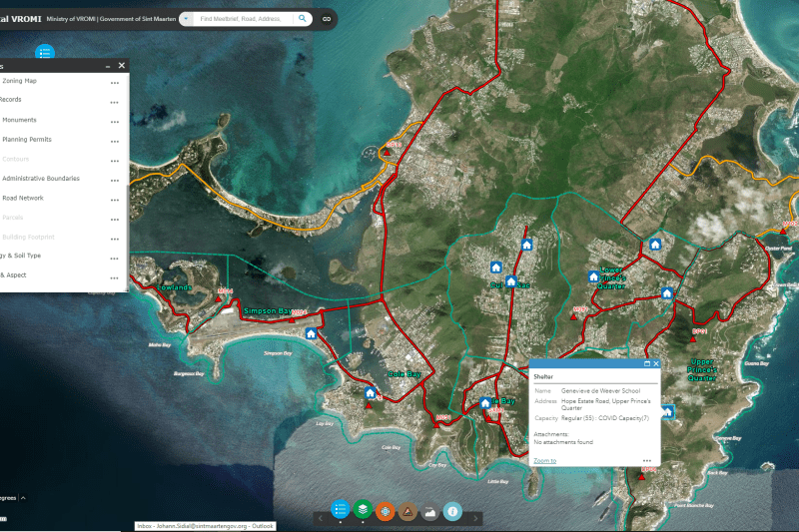Click the 'Maho Bay' map label
This screenshot has width=799, height=532.
point(160,344)
